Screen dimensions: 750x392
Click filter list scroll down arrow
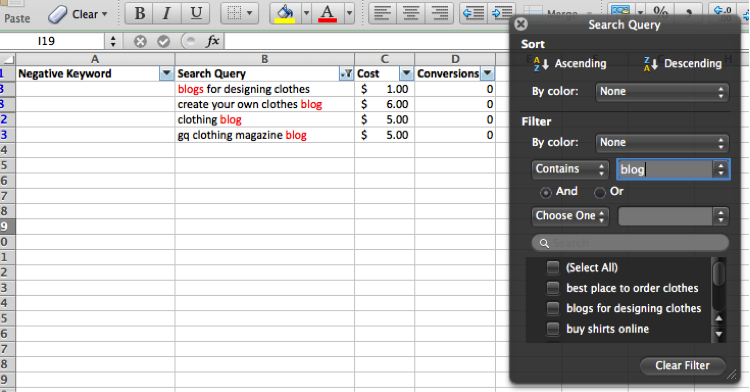718,334
